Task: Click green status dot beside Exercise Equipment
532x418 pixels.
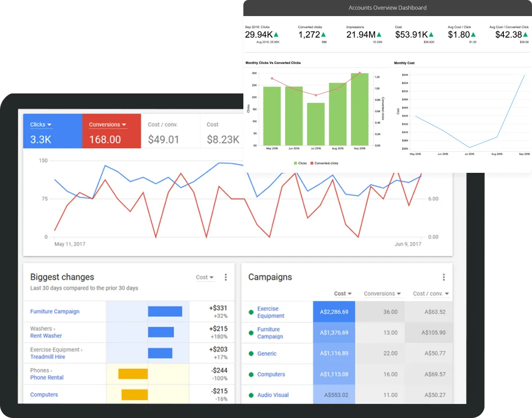Action: click(x=251, y=312)
